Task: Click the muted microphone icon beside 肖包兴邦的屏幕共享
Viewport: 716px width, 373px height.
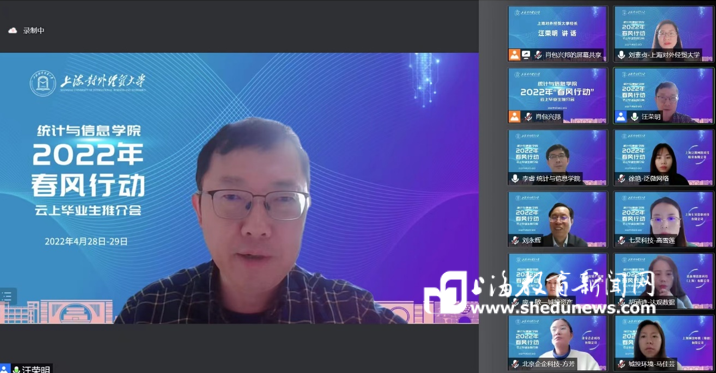Action: point(538,55)
